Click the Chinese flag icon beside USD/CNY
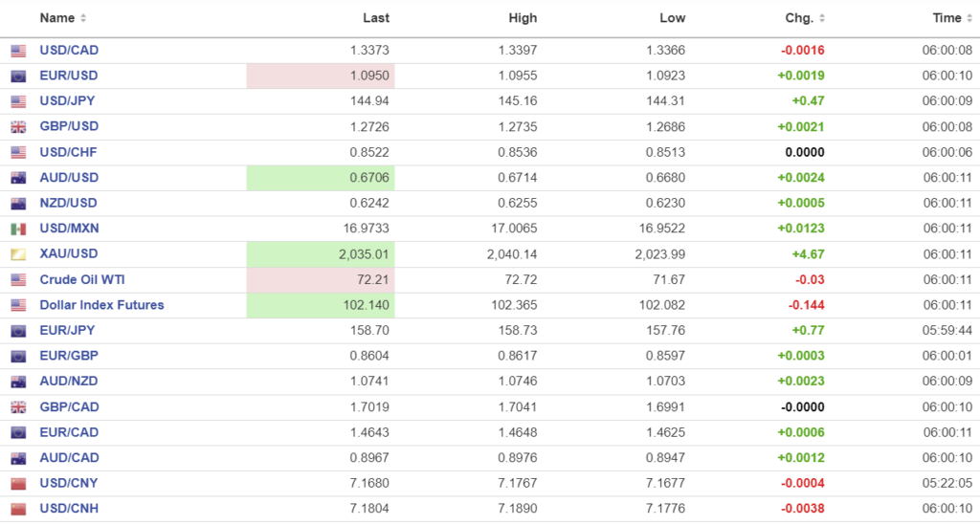 (18, 483)
